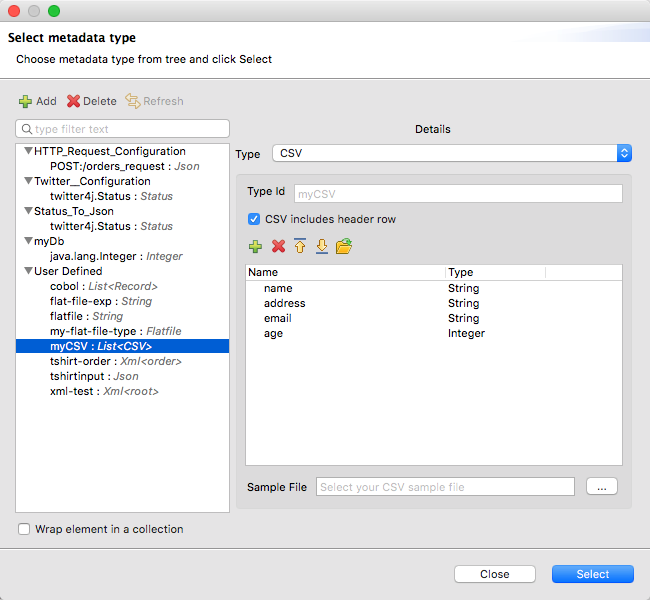Move CSV field down with down arrow
This screenshot has width=650, height=600.
(321, 246)
